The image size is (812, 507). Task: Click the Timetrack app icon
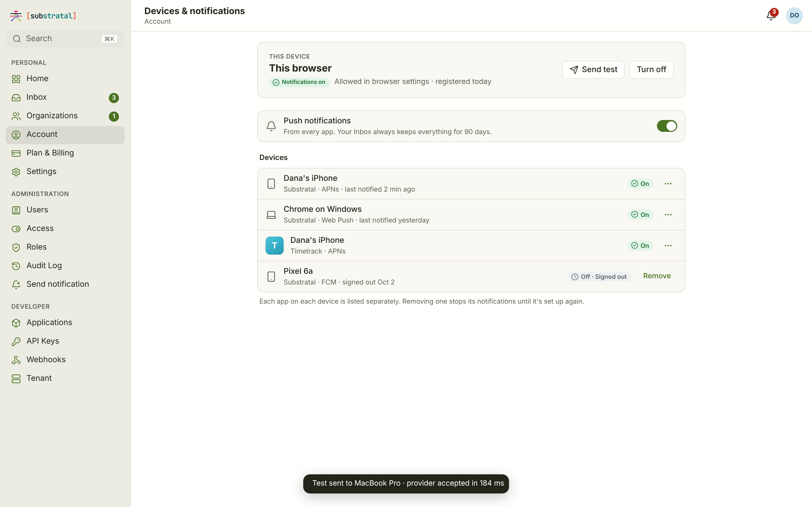(274, 245)
